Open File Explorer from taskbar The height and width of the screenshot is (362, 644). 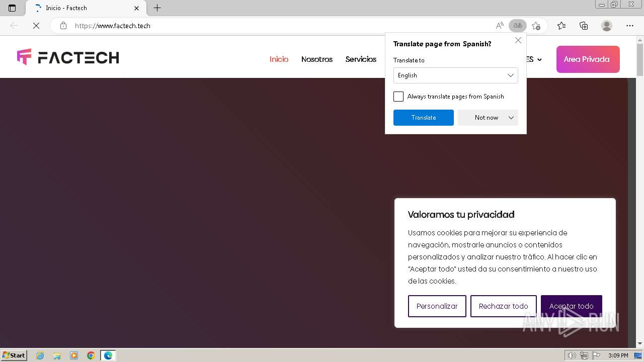pos(57,355)
